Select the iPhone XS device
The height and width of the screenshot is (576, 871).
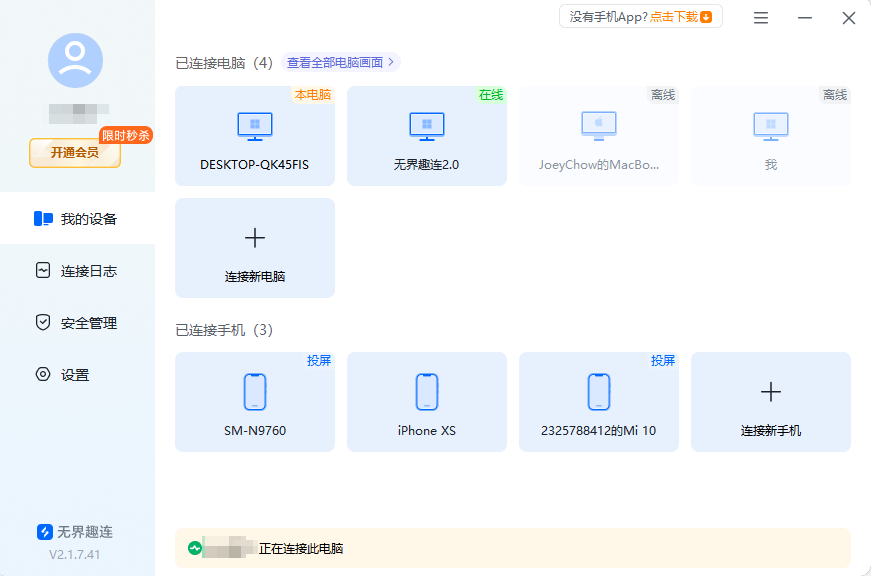(x=426, y=401)
